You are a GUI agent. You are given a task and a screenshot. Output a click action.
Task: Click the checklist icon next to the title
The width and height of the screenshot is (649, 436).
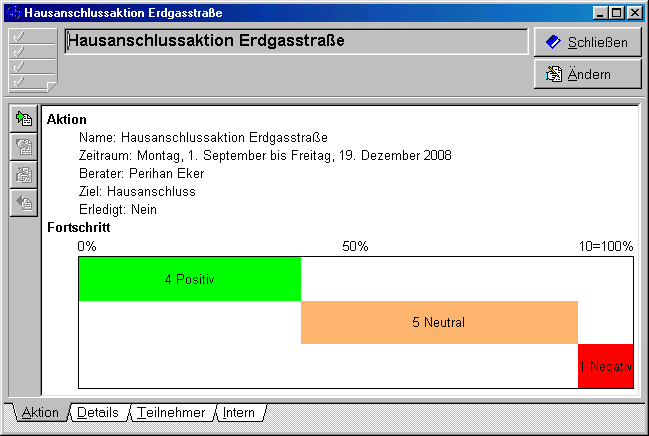pos(33,60)
